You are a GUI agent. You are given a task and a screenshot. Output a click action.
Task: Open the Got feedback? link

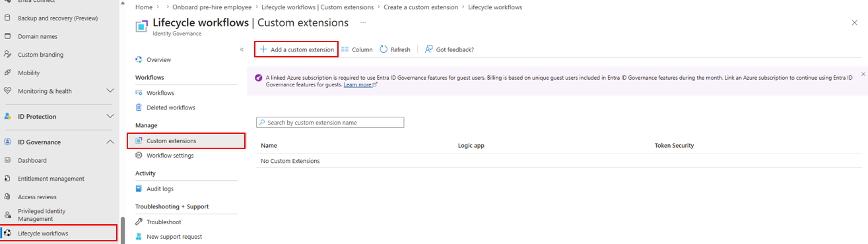(449, 49)
